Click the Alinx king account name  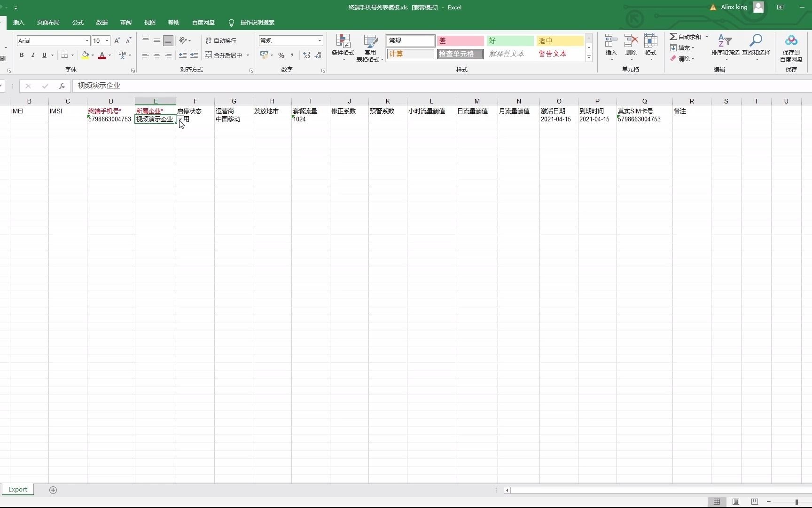tap(734, 7)
